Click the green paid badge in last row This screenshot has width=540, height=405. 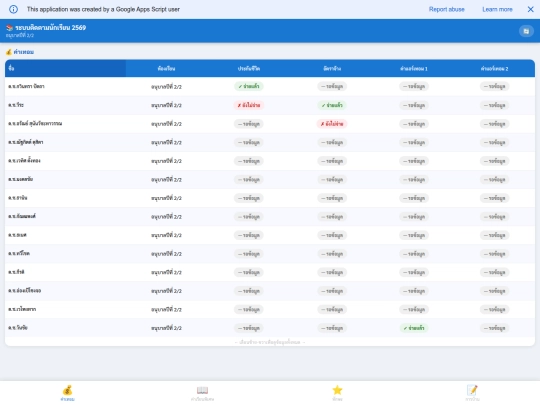click(x=414, y=328)
